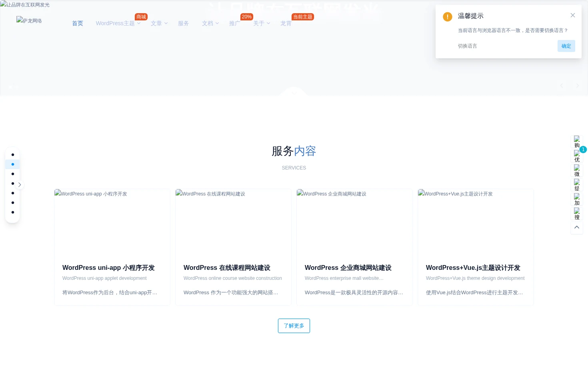Select the first section navigation dot
The image size is (588, 369).
pyautogui.click(x=13, y=155)
